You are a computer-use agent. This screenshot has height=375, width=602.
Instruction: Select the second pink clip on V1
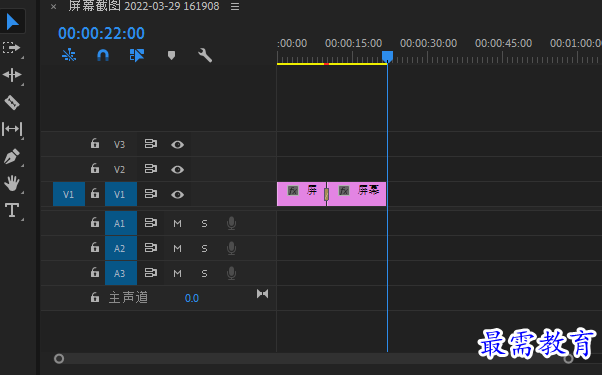[x=357, y=194]
